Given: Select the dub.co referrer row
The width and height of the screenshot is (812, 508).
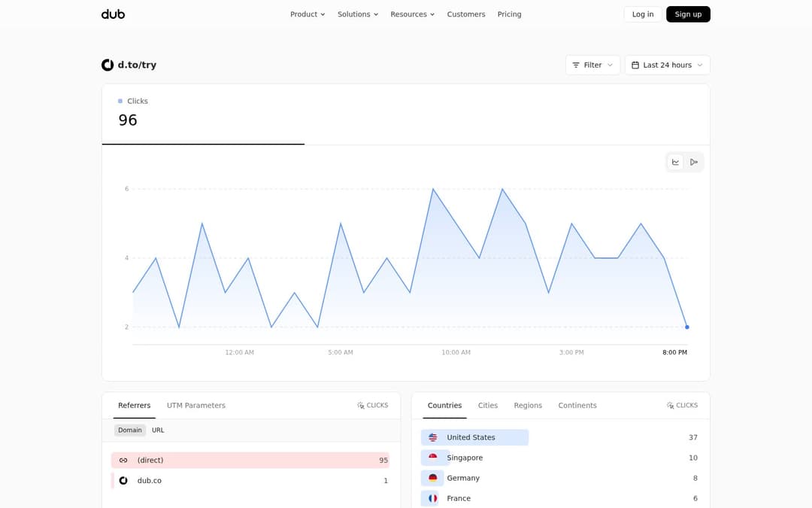Looking at the screenshot, I should [250, 480].
